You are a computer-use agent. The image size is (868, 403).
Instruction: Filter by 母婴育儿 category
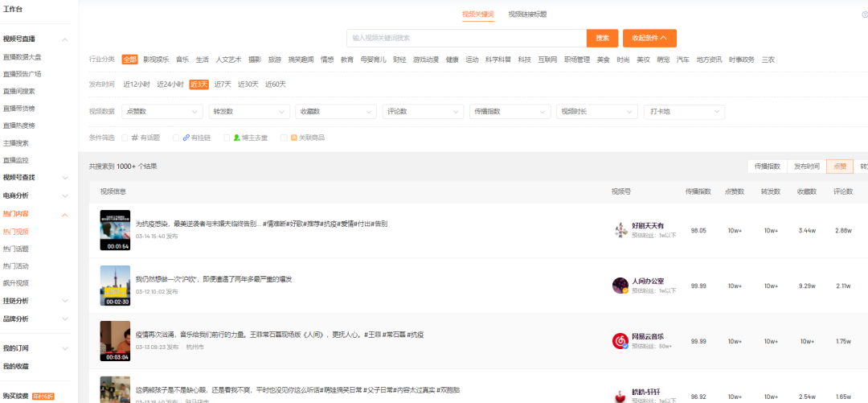click(373, 60)
